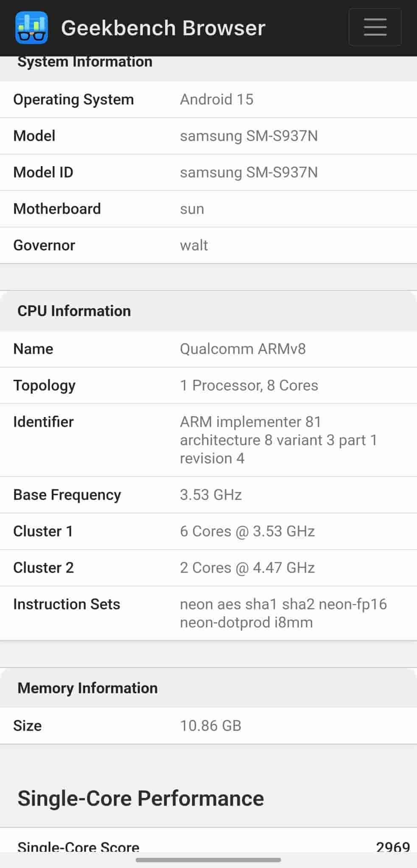Tap the Qualcomm ARMv8 name value
Image resolution: width=417 pixels, height=868 pixels.
pos(243,349)
